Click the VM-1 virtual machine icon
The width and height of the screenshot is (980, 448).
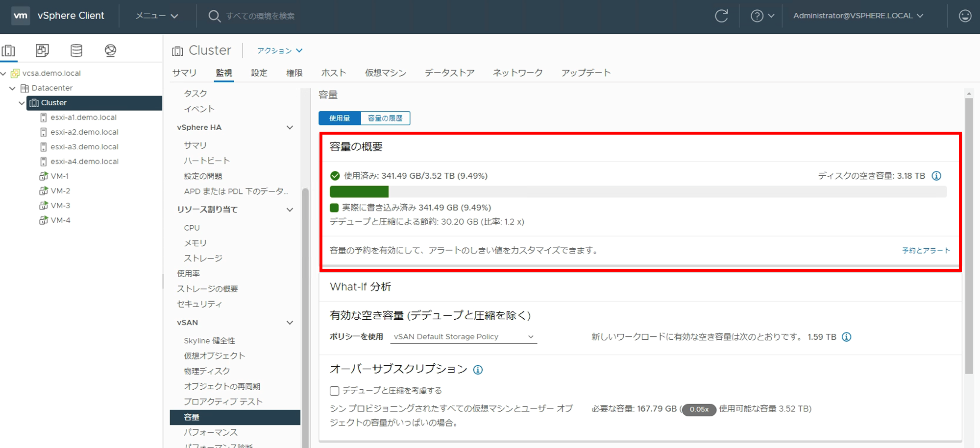[x=44, y=176]
